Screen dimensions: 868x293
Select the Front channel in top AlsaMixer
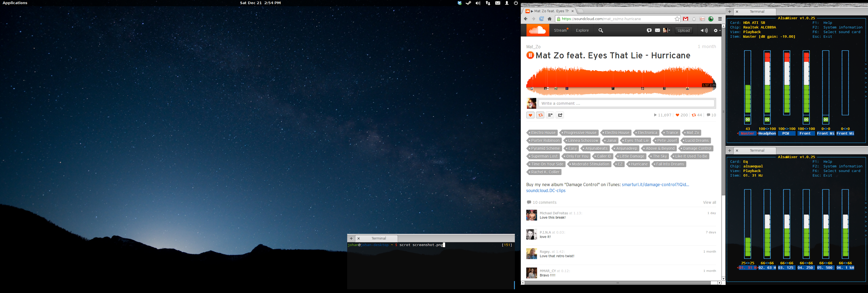tap(806, 133)
